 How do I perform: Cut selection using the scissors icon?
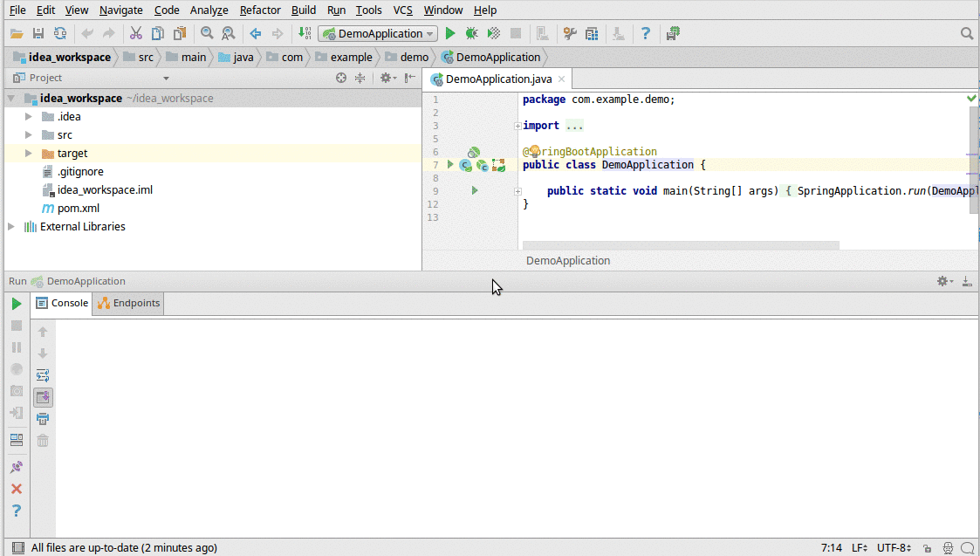(135, 34)
